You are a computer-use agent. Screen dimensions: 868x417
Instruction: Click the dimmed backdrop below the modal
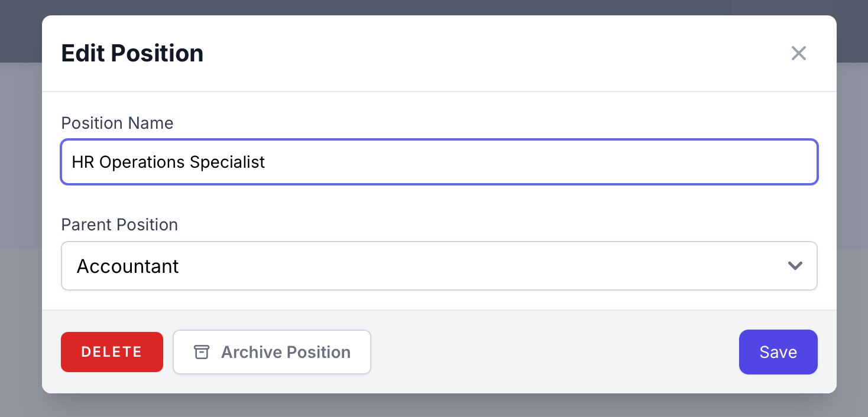(434, 406)
